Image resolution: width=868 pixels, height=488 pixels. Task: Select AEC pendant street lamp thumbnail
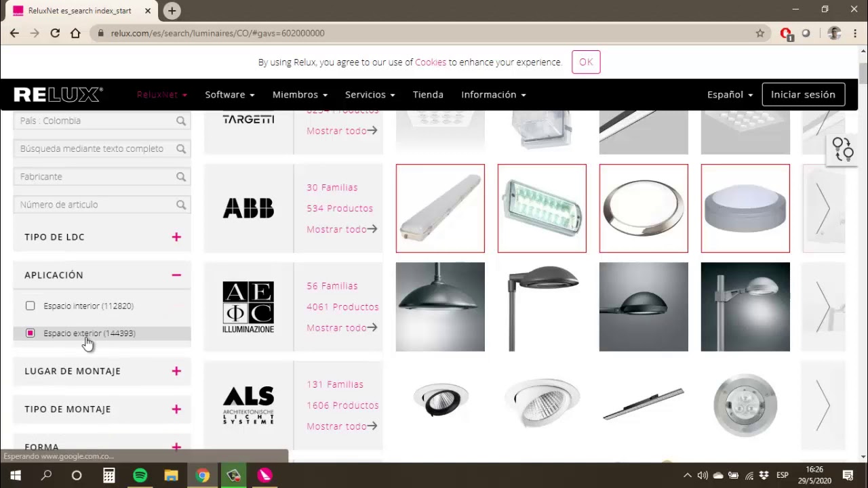pos(440,307)
